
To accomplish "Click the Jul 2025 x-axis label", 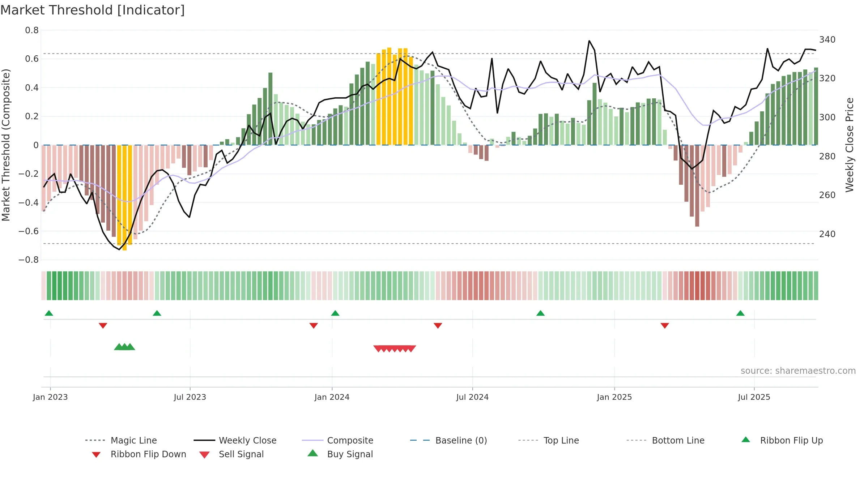I will tap(754, 397).
